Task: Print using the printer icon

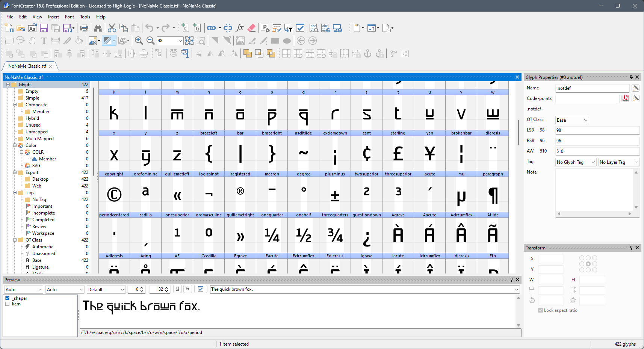Action: [x=84, y=28]
